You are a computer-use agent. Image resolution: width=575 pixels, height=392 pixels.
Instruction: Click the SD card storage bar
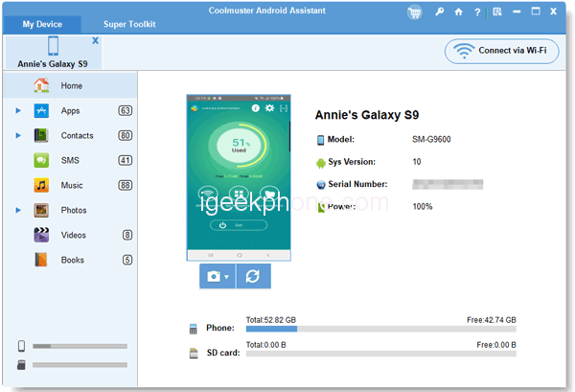(x=381, y=354)
